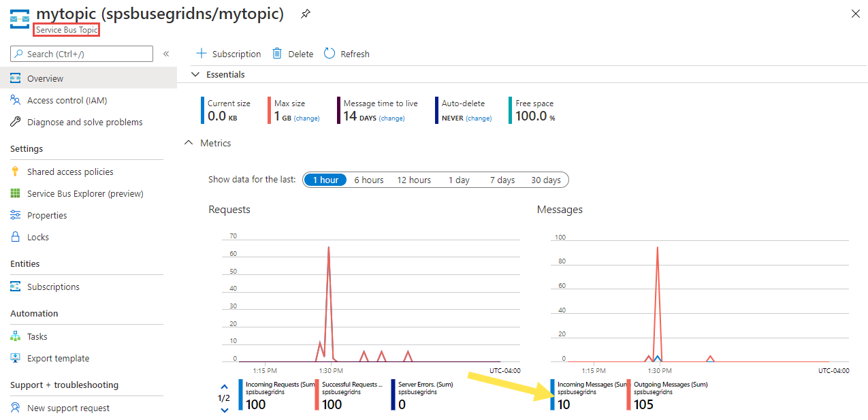868x420 pixels.
Task: Click the Refresh circular arrow icon
Action: point(329,53)
